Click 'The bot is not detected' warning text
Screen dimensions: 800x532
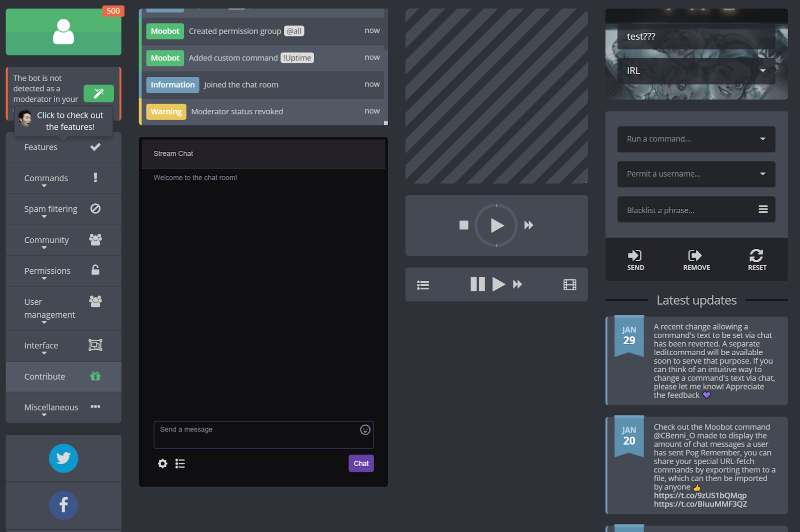[x=45, y=88]
